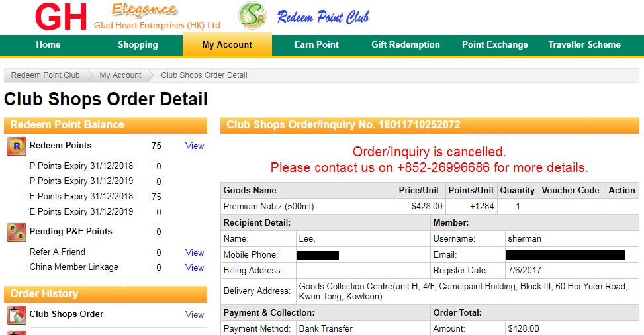View Redeem Points details
This screenshot has height=335, width=644.
(x=195, y=146)
